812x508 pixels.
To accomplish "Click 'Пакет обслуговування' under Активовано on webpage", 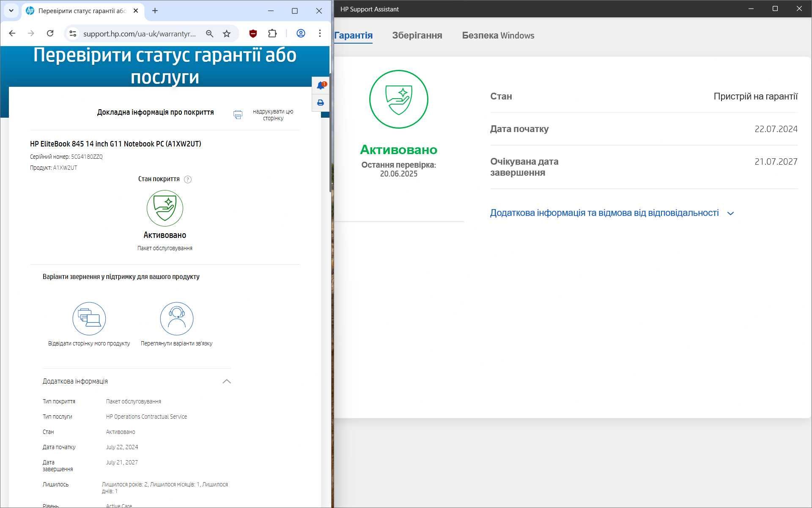I will (165, 248).
